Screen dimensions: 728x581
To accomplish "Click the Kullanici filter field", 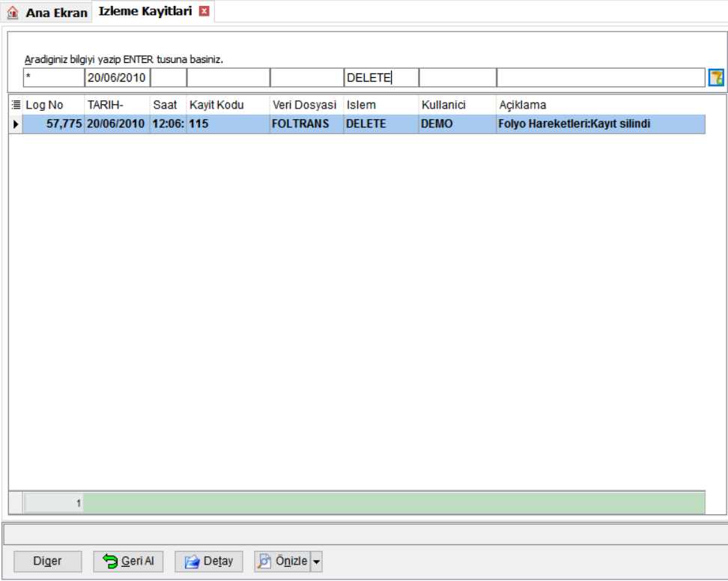I will 458,78.
